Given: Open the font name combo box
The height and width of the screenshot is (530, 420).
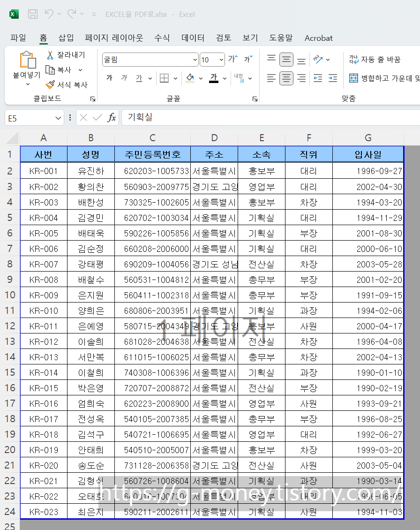Looking at the screenshot, I should tap(150, 60).
